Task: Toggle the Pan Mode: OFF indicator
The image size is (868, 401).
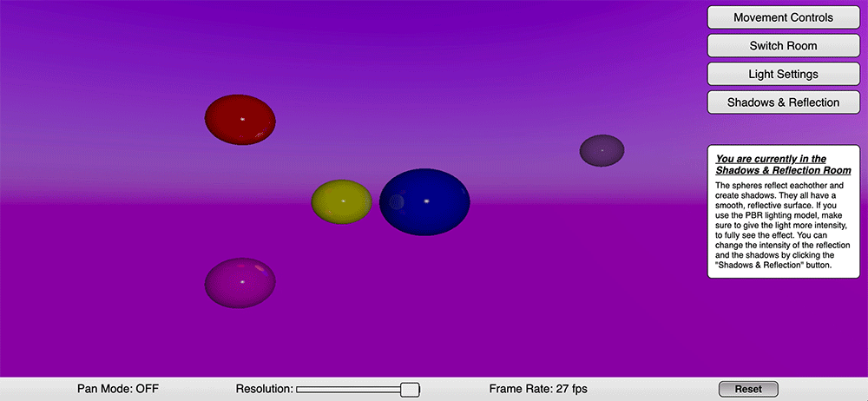Action: point(118,389)
